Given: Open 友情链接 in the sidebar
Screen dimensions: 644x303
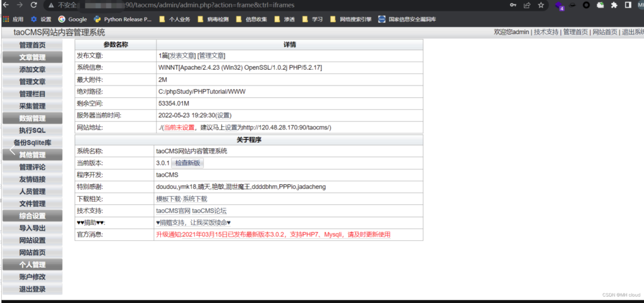Looking at the screenshot, I should 33,179.
